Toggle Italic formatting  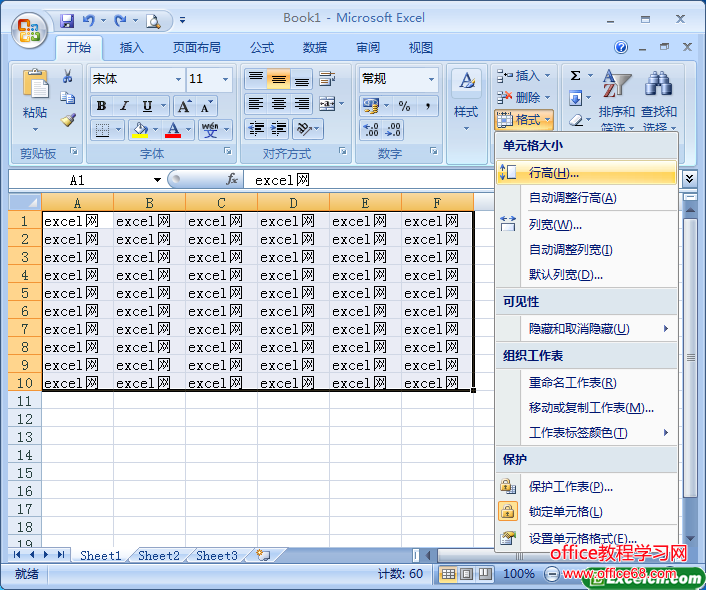pyautogui.click(x=124, y=106)
